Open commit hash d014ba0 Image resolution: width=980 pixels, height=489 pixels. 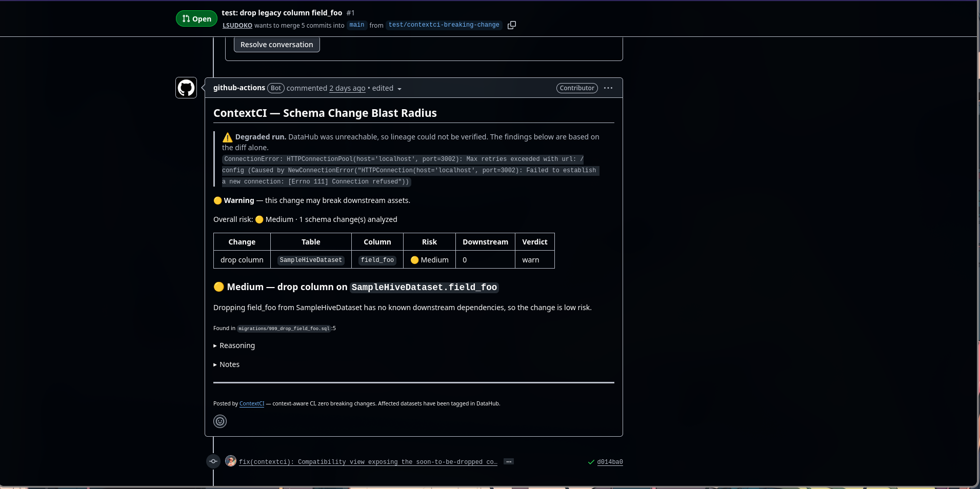pos(610,462)
